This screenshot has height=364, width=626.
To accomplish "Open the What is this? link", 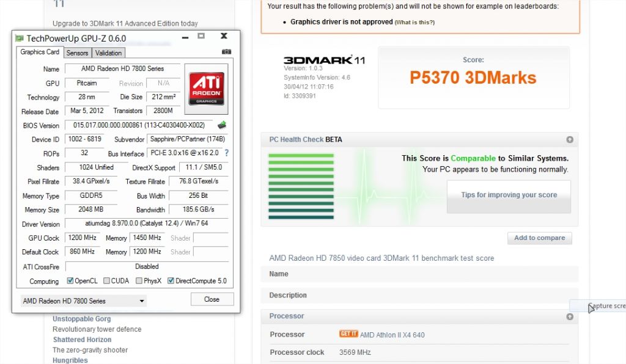I will (x=414, y=23).
